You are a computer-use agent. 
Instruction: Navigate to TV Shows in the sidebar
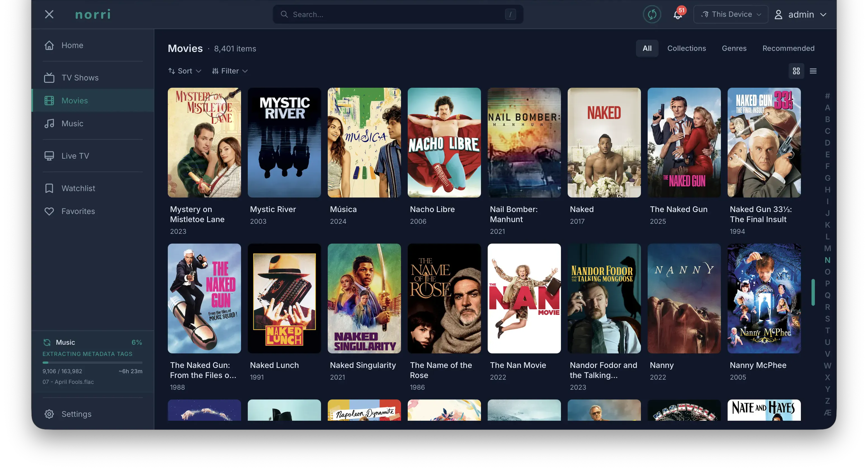click(80, 78)
